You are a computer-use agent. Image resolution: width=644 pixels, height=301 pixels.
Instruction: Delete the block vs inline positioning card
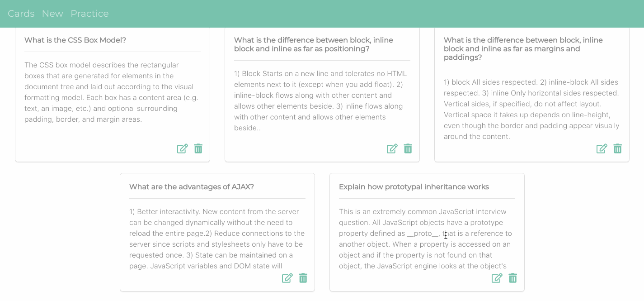408,148
